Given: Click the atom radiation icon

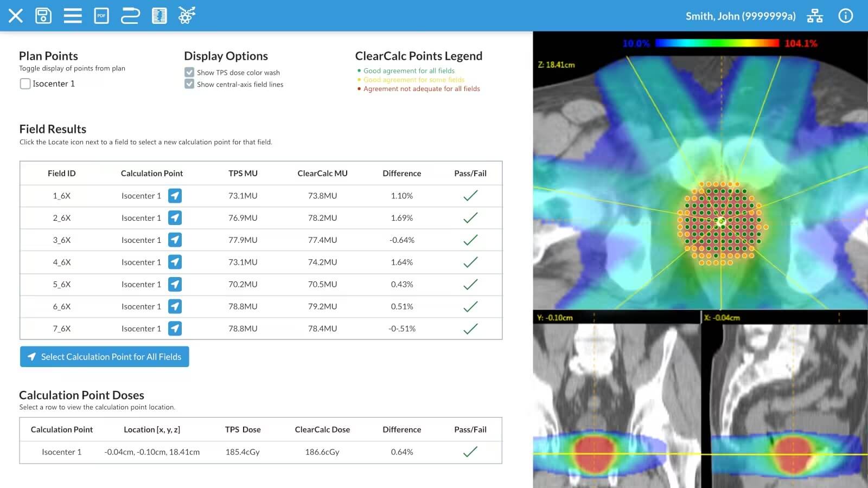Looking at the screenshot, I should [x=187, y=16].
